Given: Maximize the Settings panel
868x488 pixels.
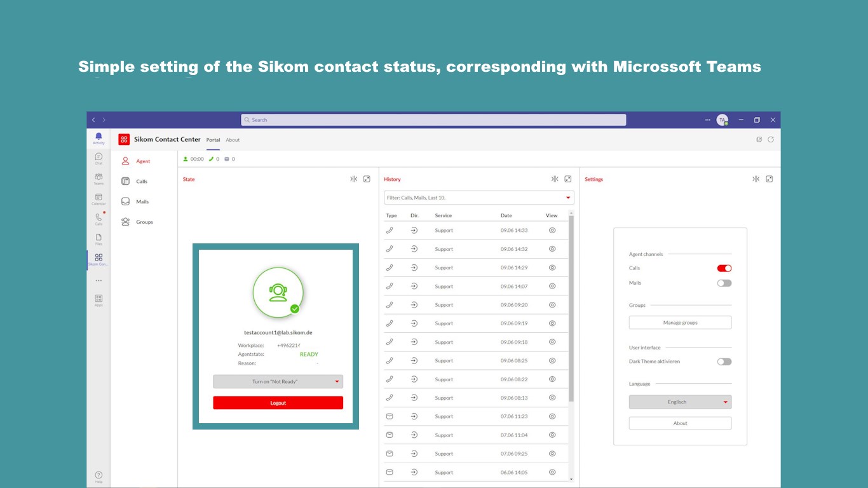Looking at the screenshot, I should click(770, 179).
